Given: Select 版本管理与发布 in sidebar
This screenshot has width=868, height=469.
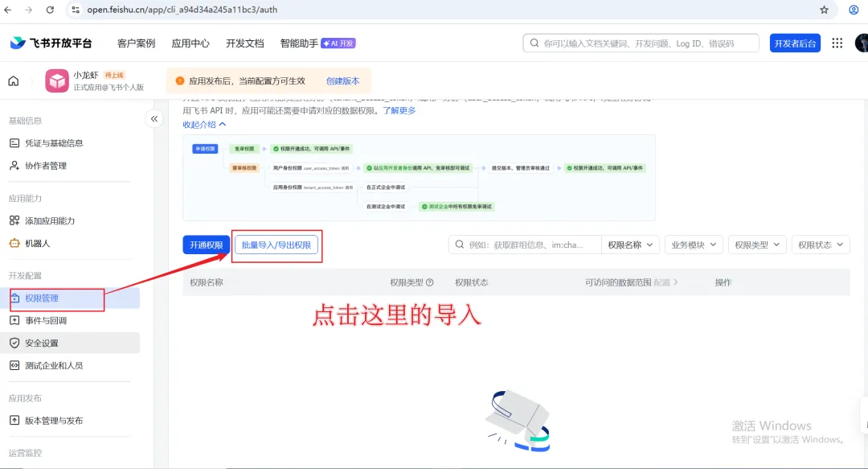Looking at the screenshot, I should tap(54, 420).
